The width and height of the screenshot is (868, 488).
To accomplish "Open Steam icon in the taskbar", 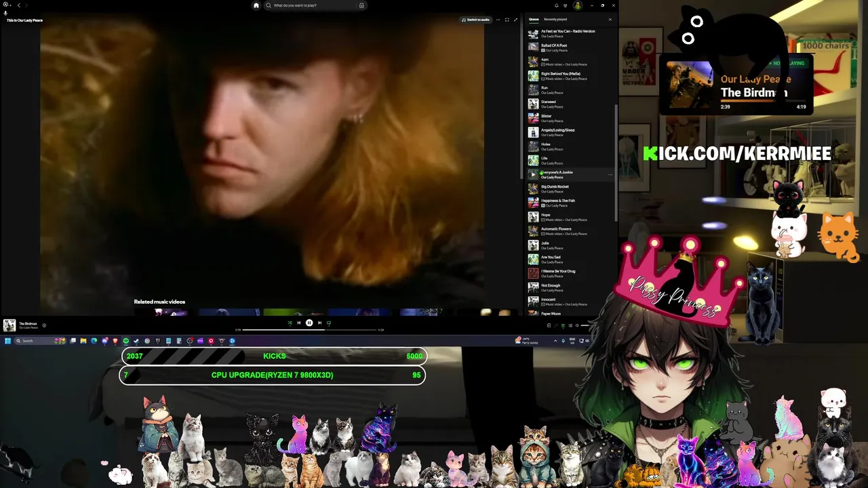I will pyautogui.click(x=136, y=341).
